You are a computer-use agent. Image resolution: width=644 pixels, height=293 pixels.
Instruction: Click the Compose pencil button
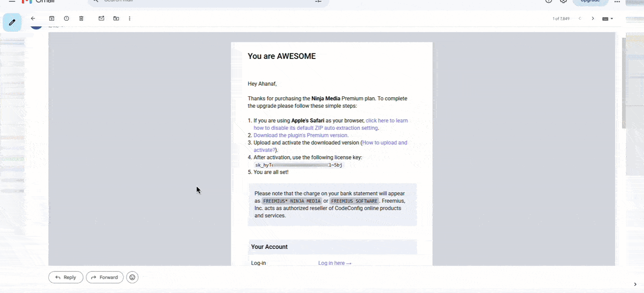[x=12, y=22]
